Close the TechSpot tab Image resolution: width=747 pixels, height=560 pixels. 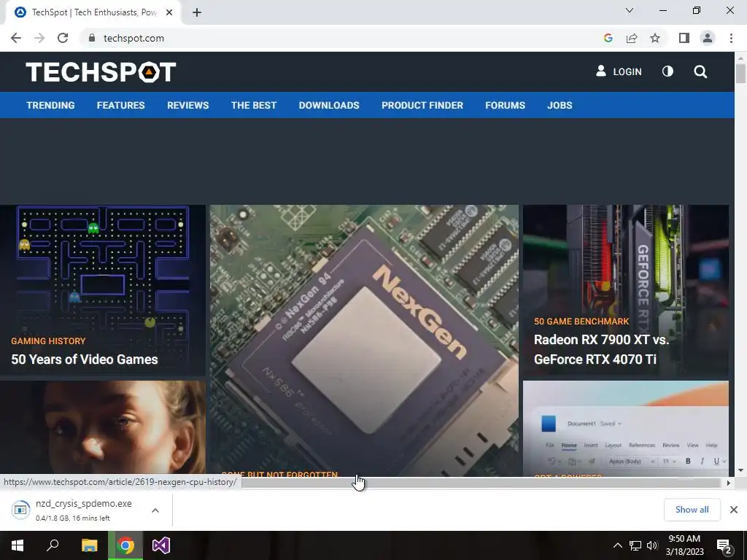click(x=169, y=12)
